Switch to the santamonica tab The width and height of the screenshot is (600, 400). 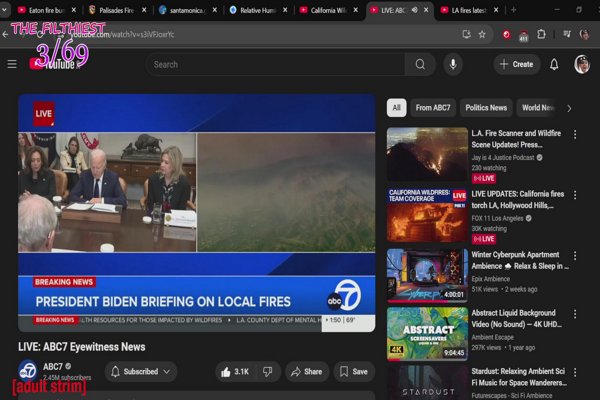pyautogui.click(x=188, y=10)
